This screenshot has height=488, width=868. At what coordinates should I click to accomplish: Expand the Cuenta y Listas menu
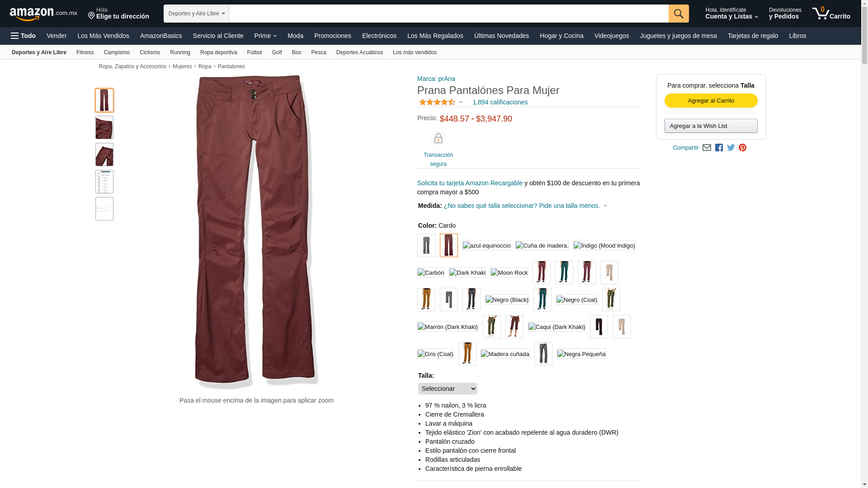[x=731, y=14]
